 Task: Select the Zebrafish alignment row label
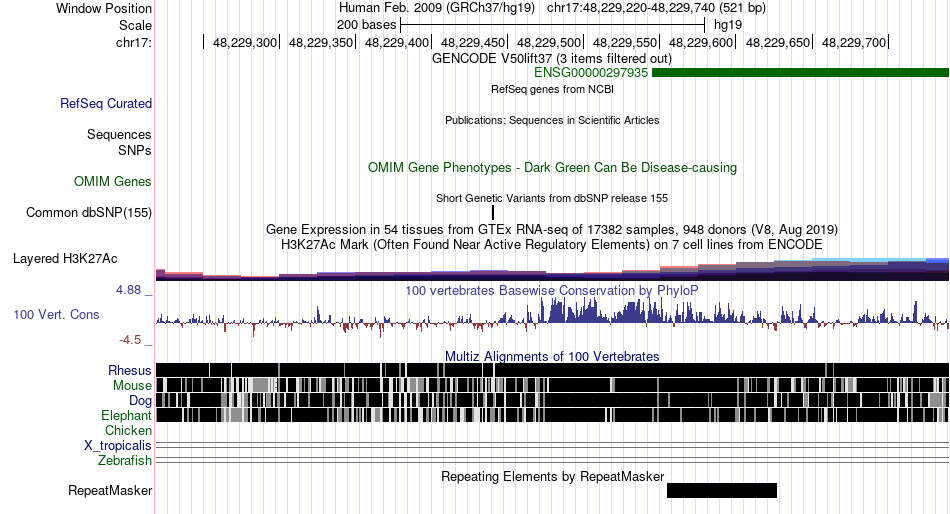[125, 461]
